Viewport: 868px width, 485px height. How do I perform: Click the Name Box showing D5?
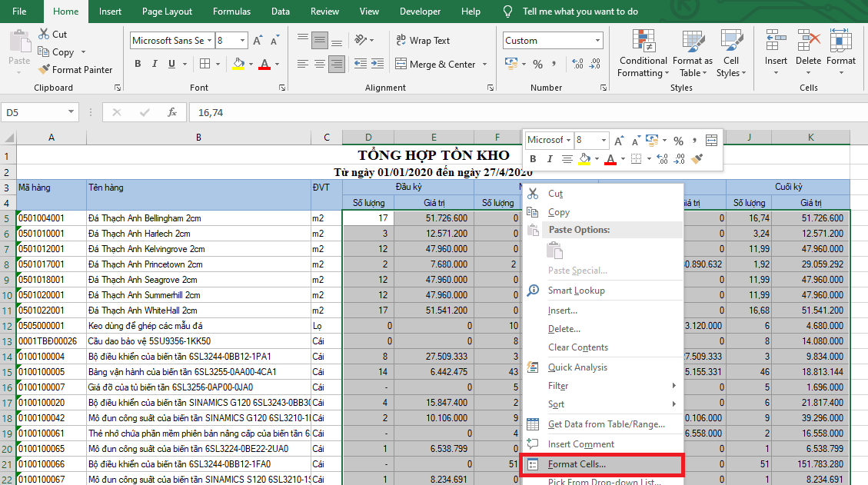point(35,112)
